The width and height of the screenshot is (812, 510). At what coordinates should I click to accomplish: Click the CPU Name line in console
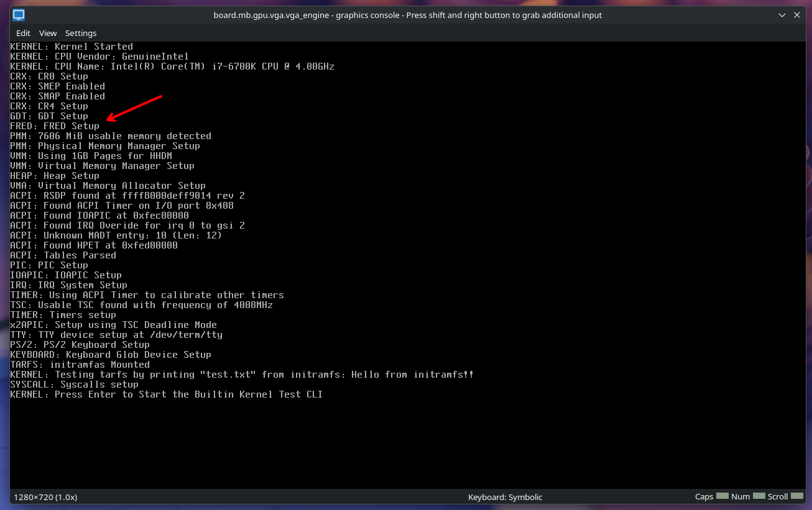pyautogui.click(x=172, y=66)
